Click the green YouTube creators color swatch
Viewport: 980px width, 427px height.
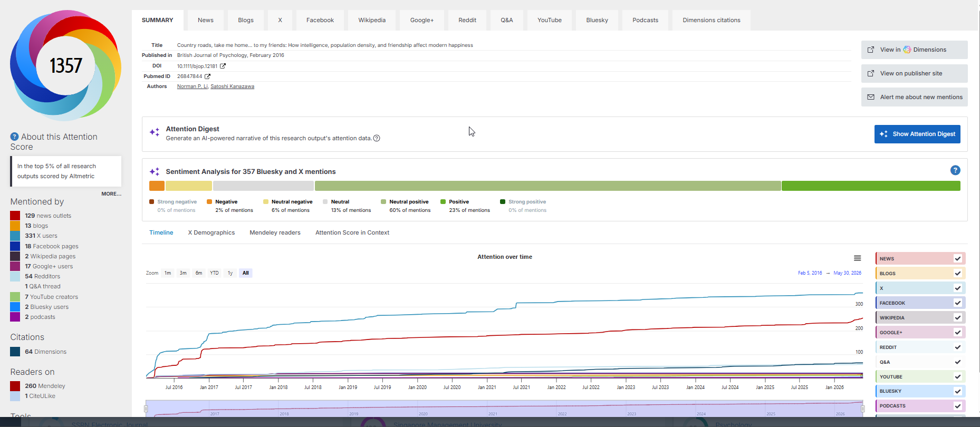[x=15, y=297]
